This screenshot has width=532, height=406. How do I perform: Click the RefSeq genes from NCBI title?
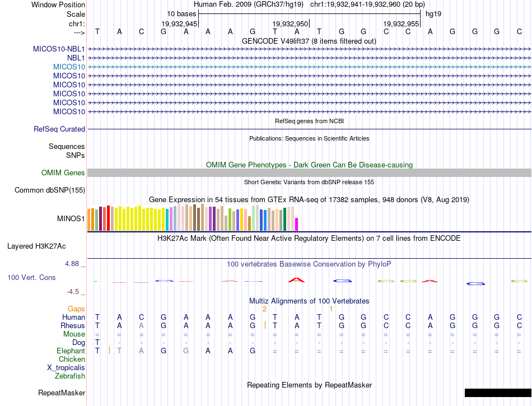point(310,121)
